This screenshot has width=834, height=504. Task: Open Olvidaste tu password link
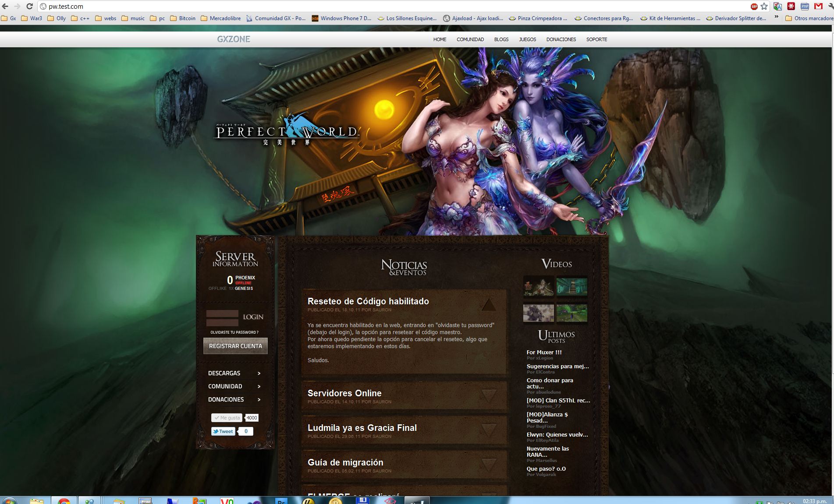click(234, 332)
